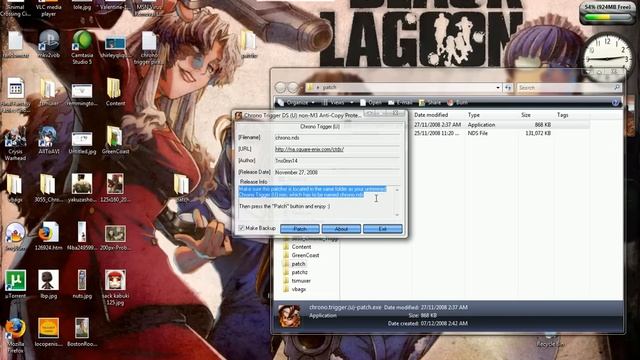Screen dimensions: 640x360
Task: Select the Content folder in Explorer tree
Action: (x=301, y=247)
